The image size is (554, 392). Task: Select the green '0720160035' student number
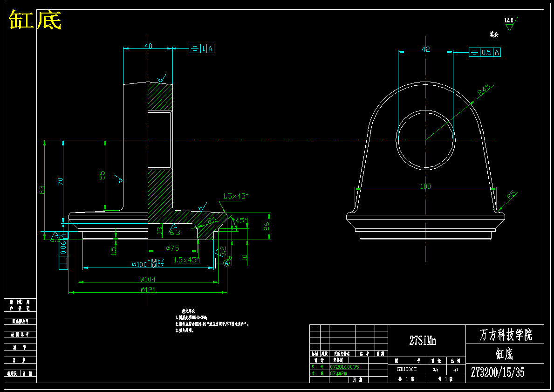(x=344, y=367)
